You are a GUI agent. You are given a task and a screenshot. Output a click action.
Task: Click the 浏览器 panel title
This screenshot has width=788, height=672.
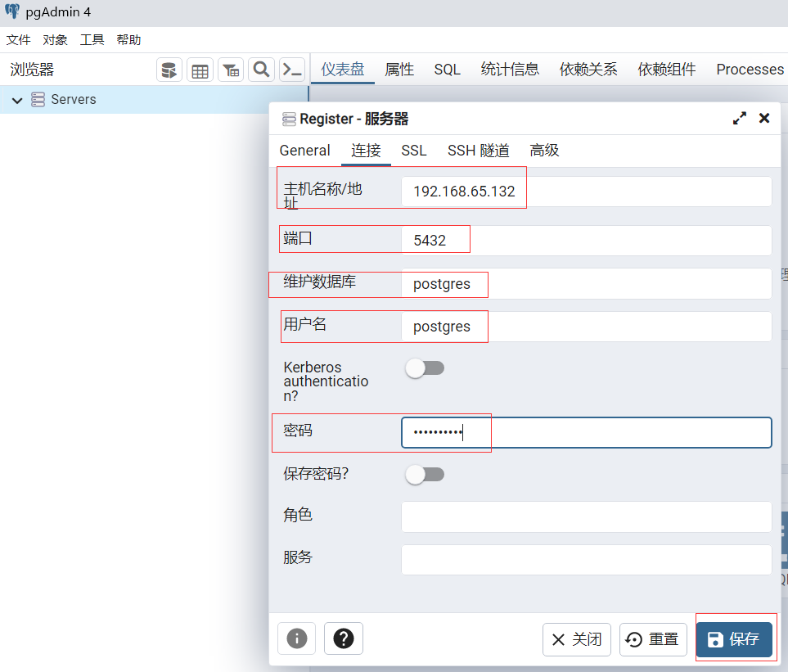click(x=32, y=70)
